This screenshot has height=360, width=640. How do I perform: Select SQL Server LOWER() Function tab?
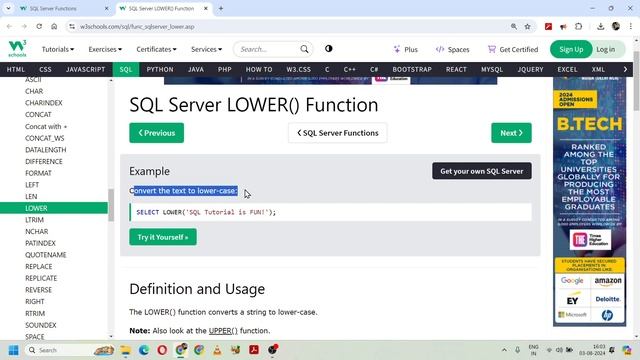pos(164,8)
